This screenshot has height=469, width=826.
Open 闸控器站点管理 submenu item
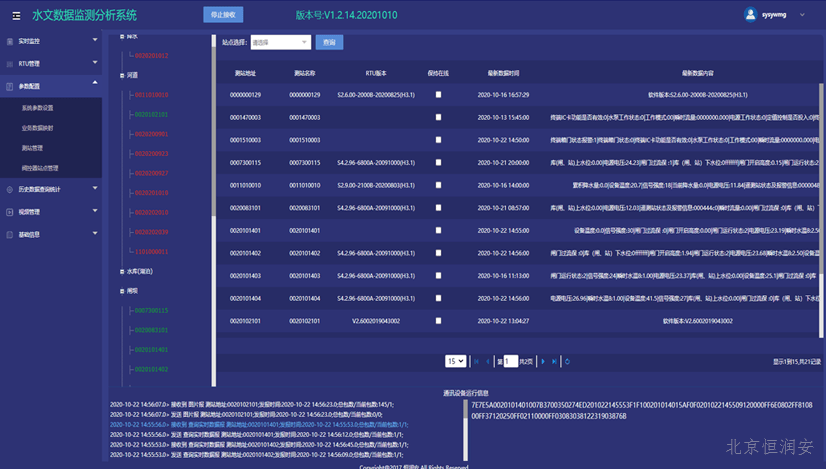click(x=40, y=168)
